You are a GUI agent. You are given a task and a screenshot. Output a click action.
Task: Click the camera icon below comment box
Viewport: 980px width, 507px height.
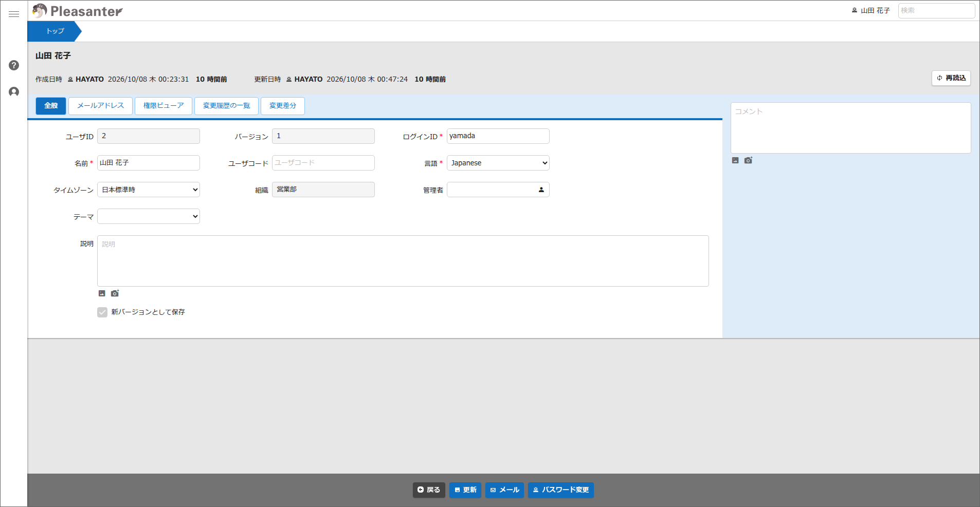coord(748,160)
